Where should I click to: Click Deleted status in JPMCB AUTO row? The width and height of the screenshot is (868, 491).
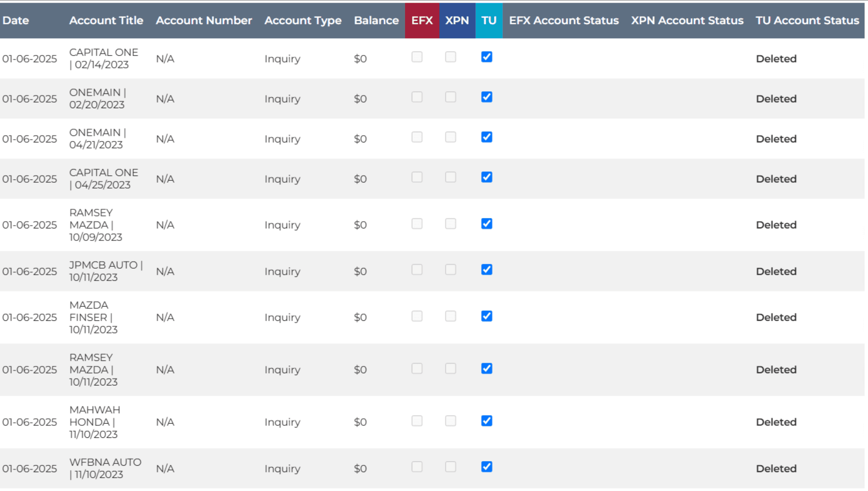776,272
